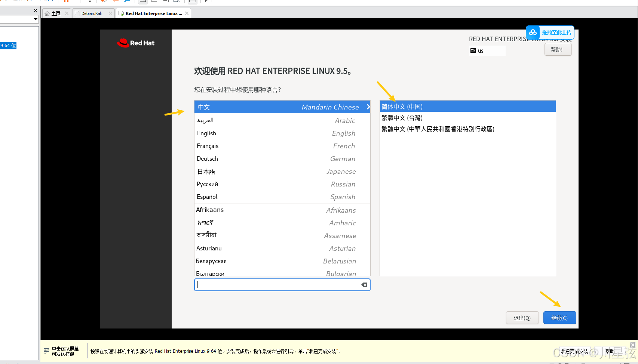
Task: Close the Debian.Kali tab
Action: pyautogui.click(x=110, y=13)
